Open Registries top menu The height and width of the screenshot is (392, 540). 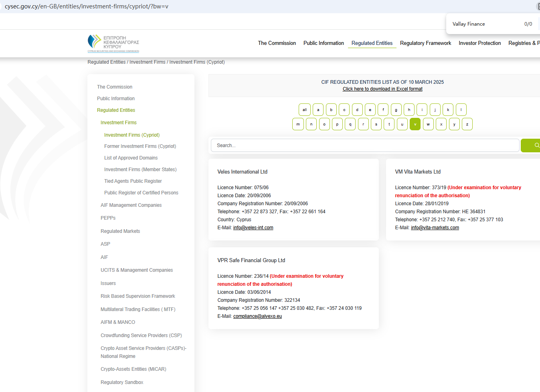tap(524, 43)
